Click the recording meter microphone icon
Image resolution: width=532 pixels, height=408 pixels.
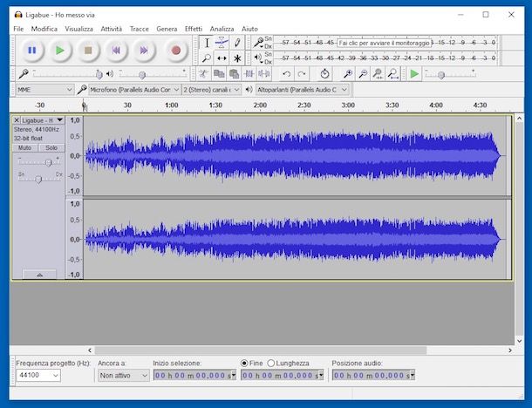258,43
